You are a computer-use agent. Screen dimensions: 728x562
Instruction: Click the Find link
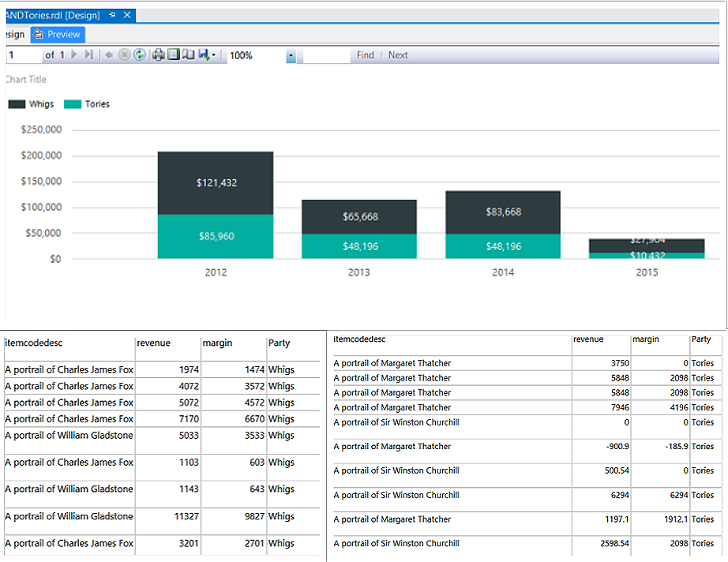pos(365,55)
